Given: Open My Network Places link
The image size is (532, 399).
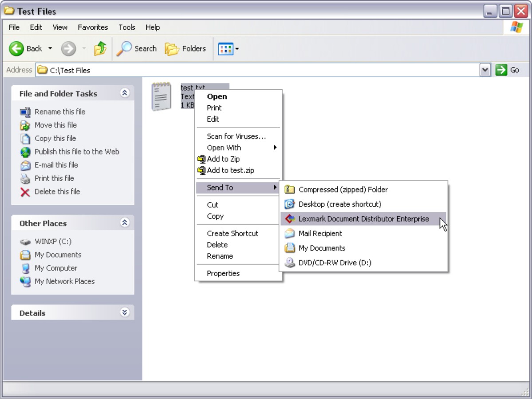Looking at the screenshot, I should coord(64,281).
